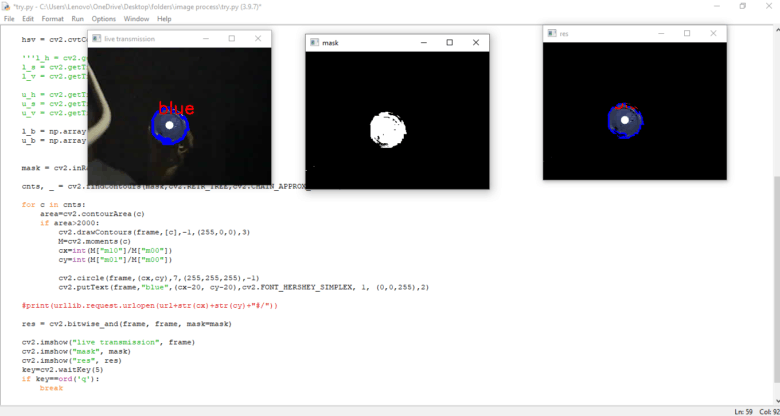Open the File menu
Image resolution: width=780 pixels, height=416 pixels.
coord(9,19)
